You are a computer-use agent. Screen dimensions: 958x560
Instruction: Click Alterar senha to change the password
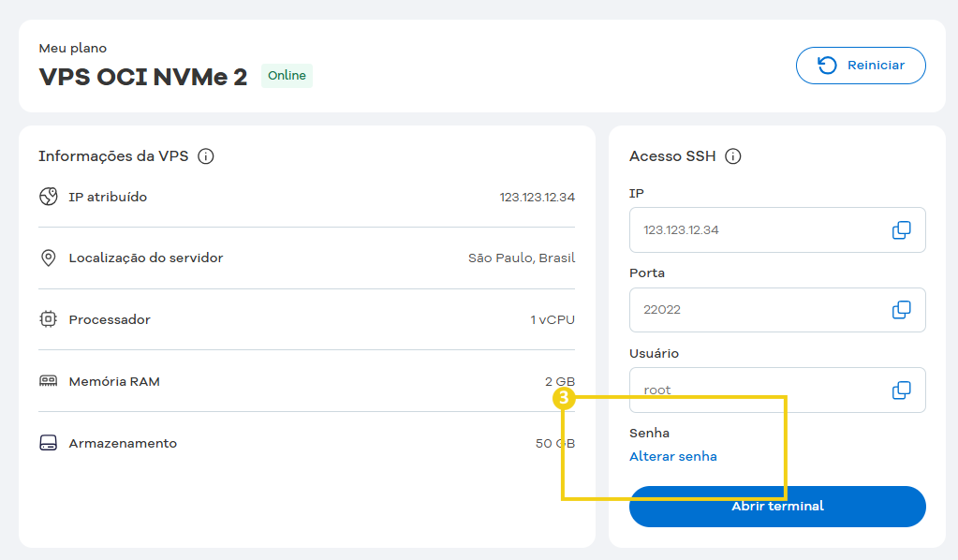coord(673,455)
